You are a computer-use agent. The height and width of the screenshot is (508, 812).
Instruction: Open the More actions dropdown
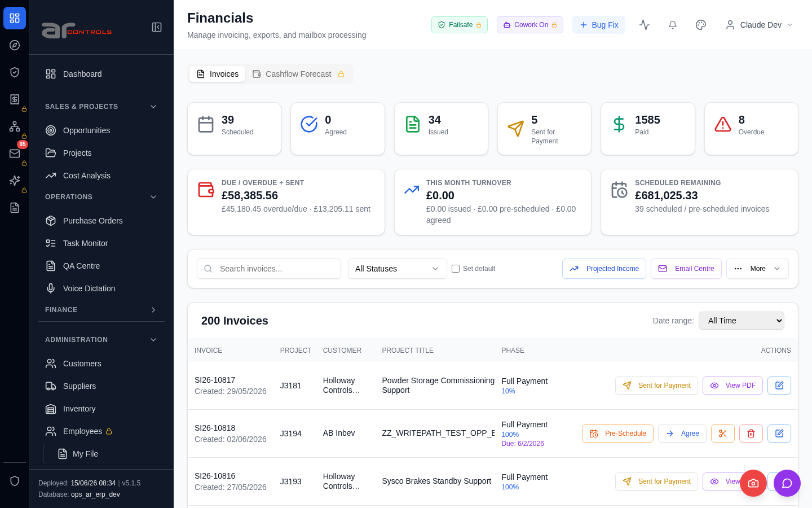click(x=757, y=269)
